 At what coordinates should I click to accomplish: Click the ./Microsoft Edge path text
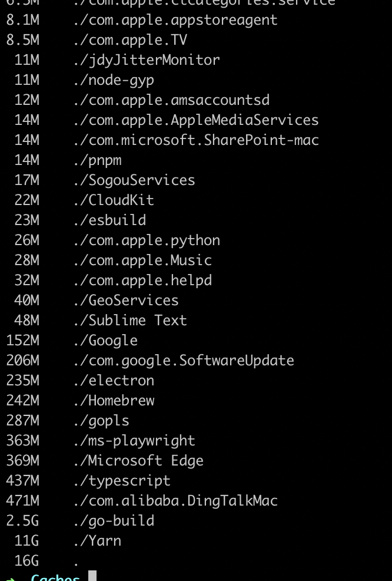138,460
